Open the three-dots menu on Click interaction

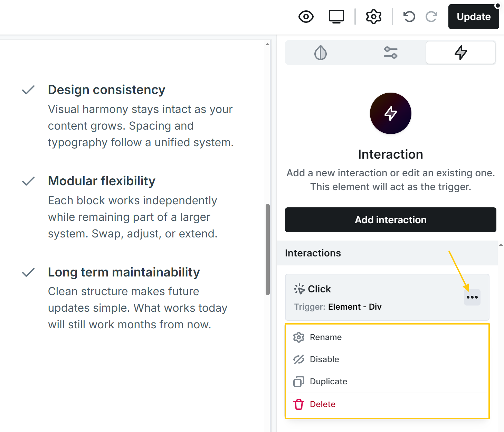point(472,297)
